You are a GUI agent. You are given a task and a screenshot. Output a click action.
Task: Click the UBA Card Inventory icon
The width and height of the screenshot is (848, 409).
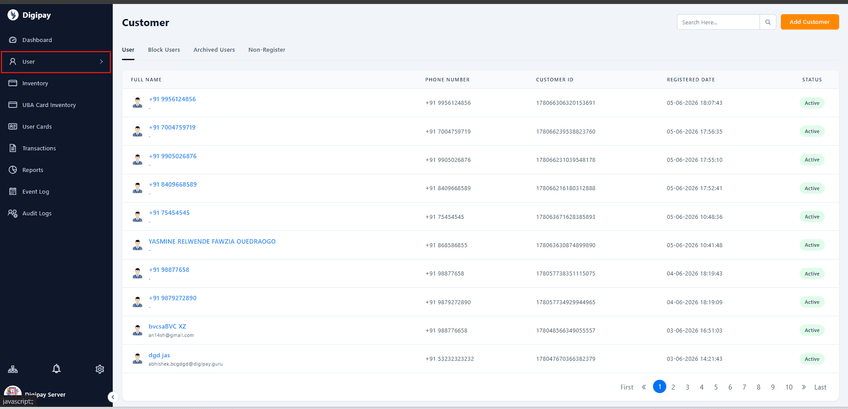click(x=13, y=105)
